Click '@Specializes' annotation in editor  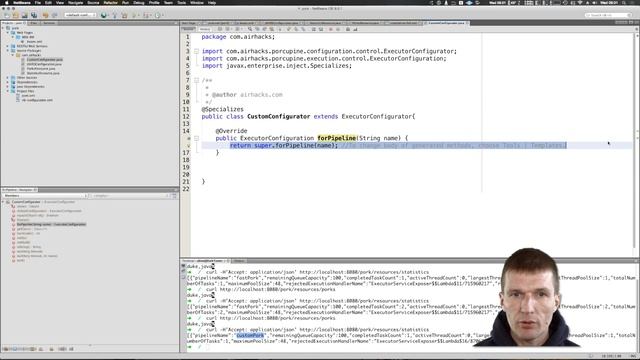pyautogui.click(x=222, y=109)
